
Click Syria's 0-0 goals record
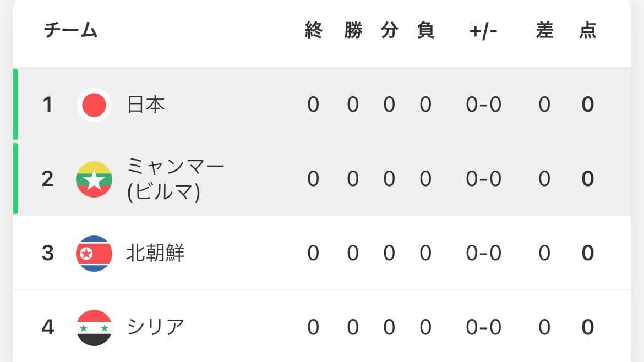(483, 327)
